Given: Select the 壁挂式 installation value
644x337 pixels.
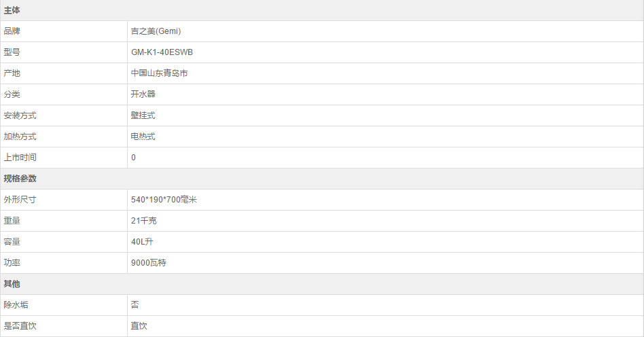Looking at the screenshot, I should pos(143,116).
